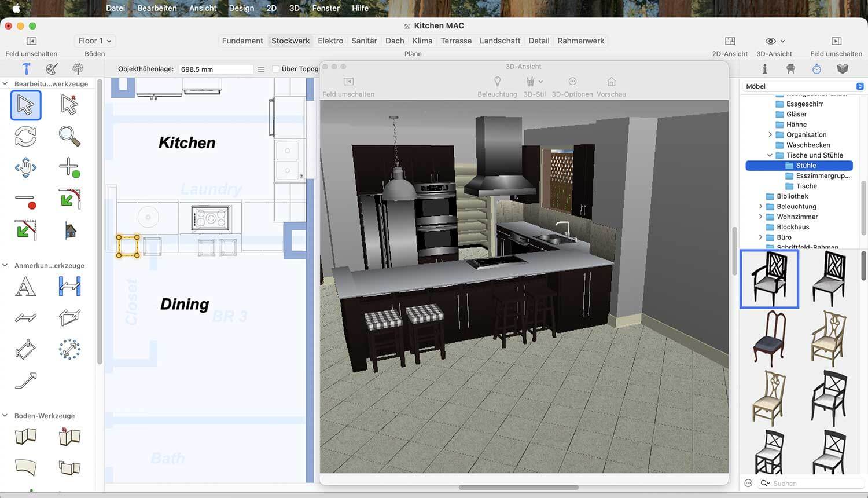Toggle the right Feld umschalten panel
Screen dimensions: 868x498
click(x=836, y=41)
